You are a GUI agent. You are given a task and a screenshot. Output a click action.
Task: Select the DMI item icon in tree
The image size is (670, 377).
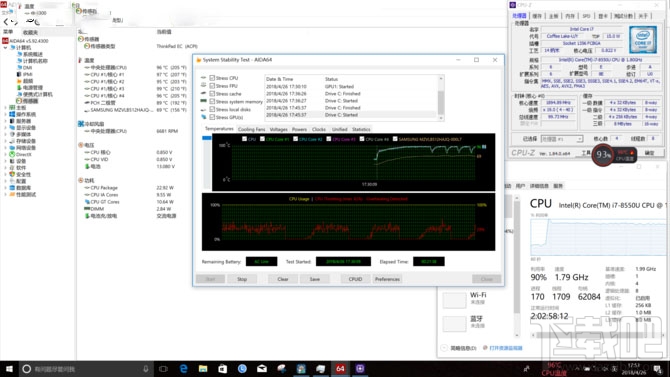click(x=19, y=68)
